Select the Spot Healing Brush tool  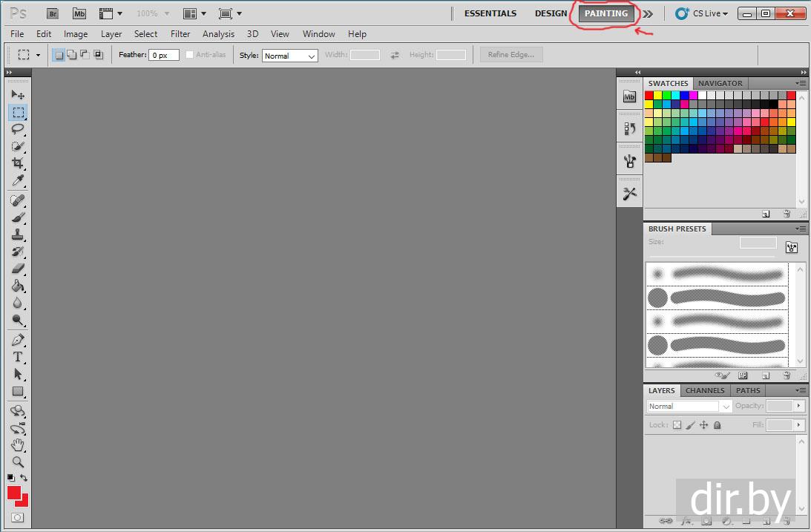point(18,200)
